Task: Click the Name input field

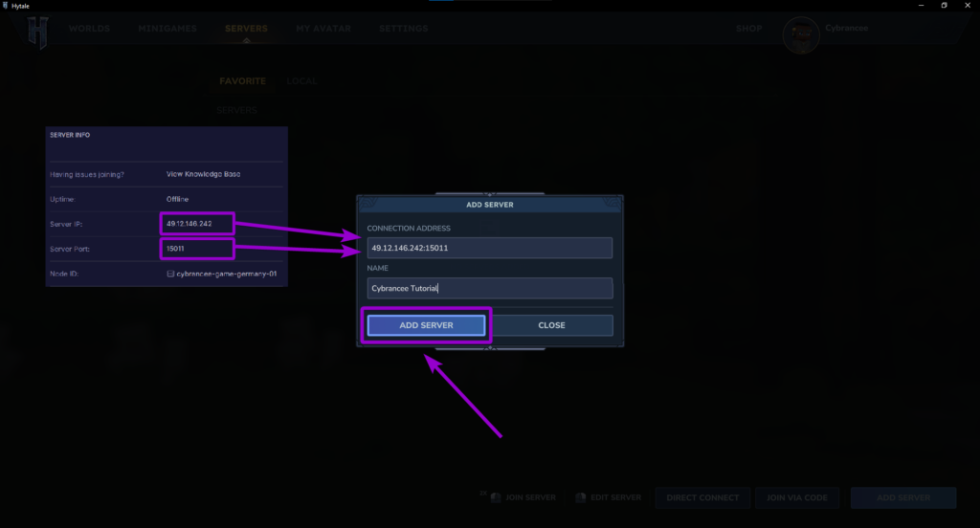Action: pyautogui.click(x=489, y=288)
